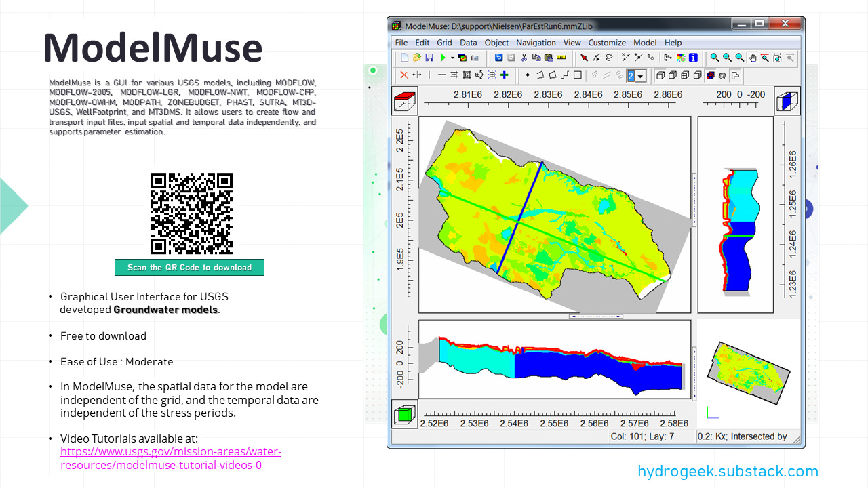The image size is (868, 488).
Task: Click the side view cross-section panel
Action: tap(736, 214)
